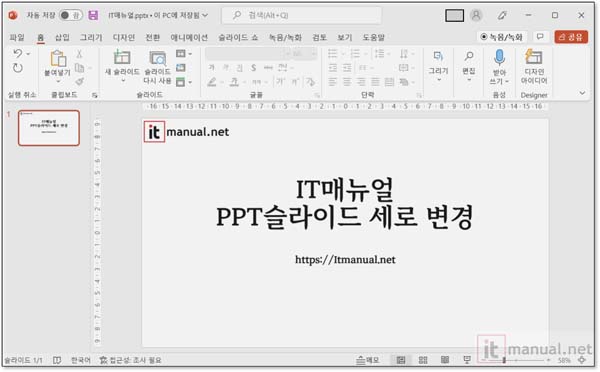Click the Strikethrough formatting icon
Image resolution: width=600 pixels, height=372 pixels.
click(x=268, y=68)
